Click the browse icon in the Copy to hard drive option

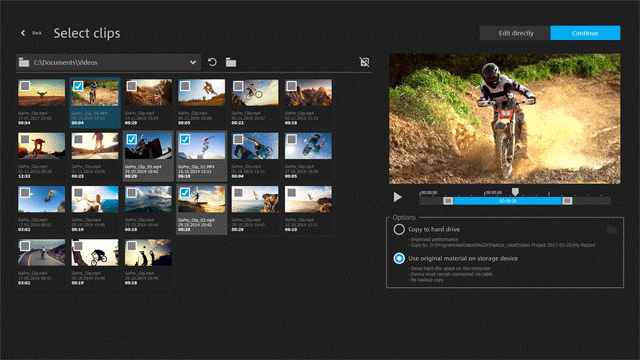tap(612, 230)
